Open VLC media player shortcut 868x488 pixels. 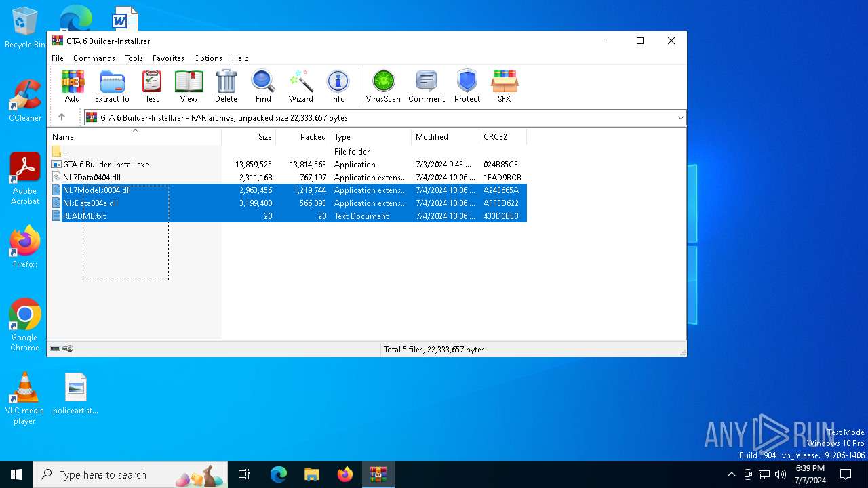25,399
